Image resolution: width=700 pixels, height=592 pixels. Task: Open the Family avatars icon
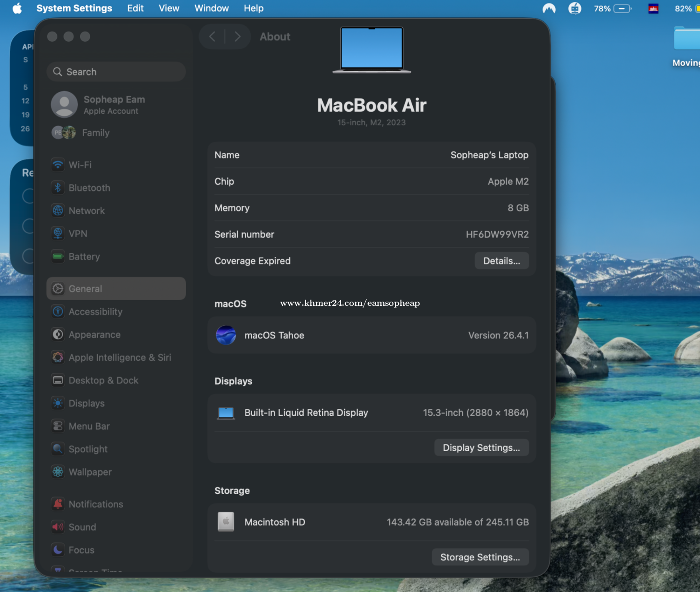(x=63, y=133)
